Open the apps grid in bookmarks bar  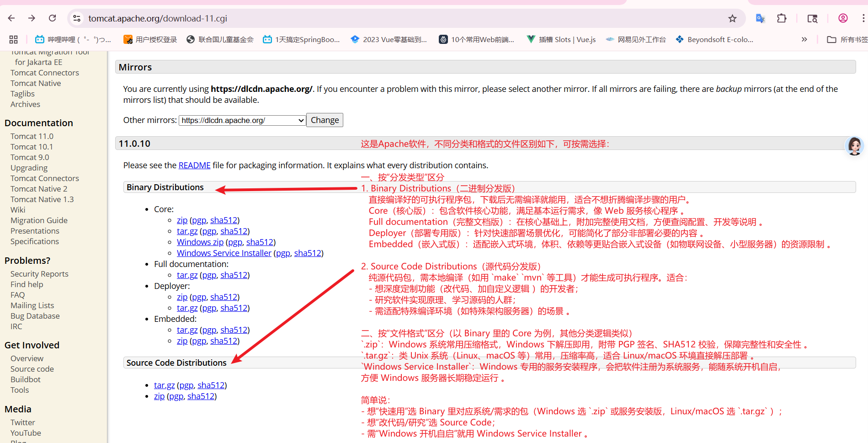coord(13,39)
